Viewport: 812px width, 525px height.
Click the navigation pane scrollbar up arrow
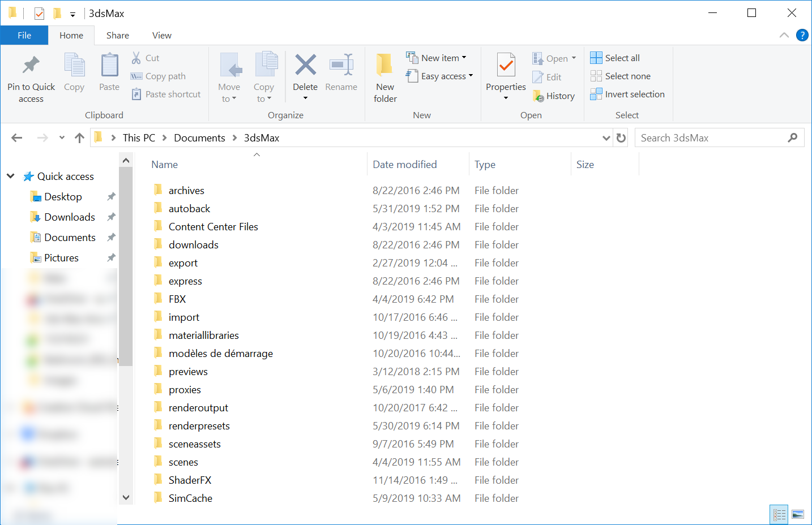point(126,161)
